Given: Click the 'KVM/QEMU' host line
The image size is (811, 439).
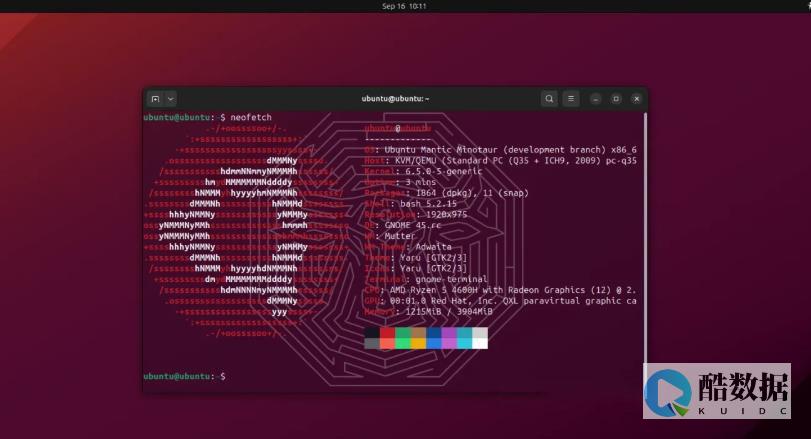Looking at the screenshot, I should [501, 161].
